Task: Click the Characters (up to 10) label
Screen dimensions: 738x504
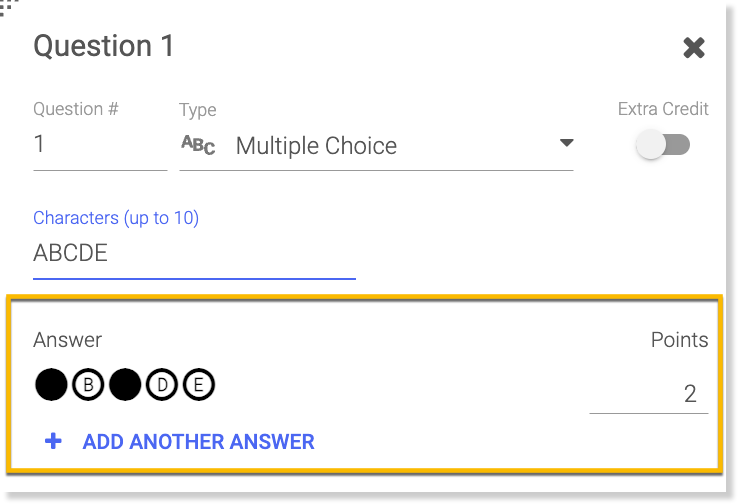Action: click(x=116, y=218)
